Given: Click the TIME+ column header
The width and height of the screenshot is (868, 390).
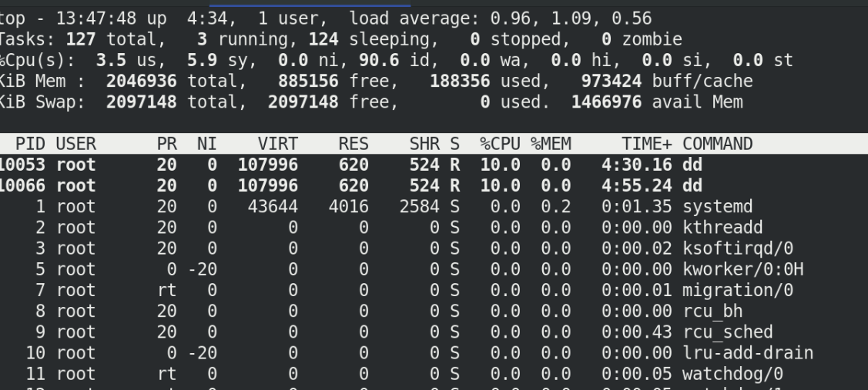Looking at the screenshot, I should coord(647,144).
